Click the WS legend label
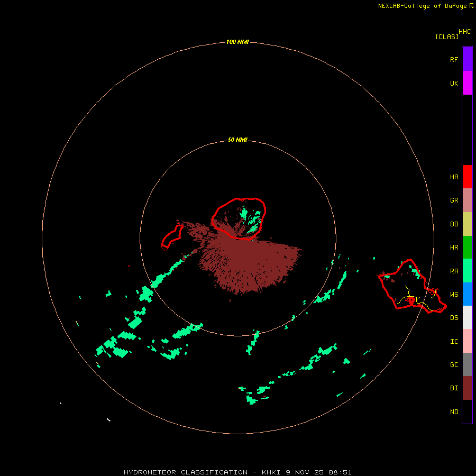This screenshot has width=476, height=476. coord(454,294)
